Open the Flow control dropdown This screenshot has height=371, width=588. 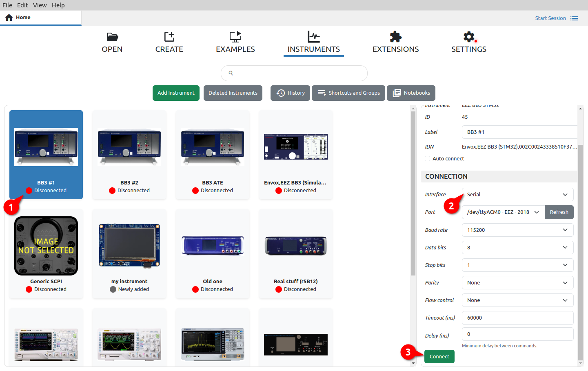pyautogui.click(x=518, y=300)
